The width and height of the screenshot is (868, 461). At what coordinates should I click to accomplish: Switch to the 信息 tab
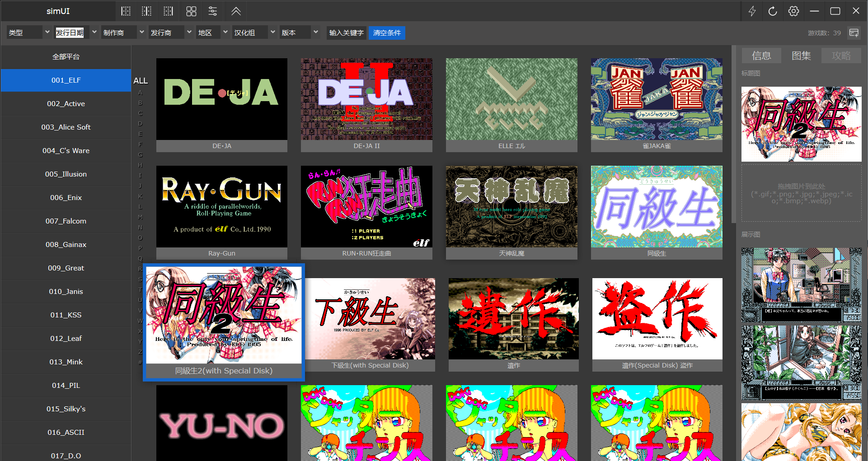[761, 56]
